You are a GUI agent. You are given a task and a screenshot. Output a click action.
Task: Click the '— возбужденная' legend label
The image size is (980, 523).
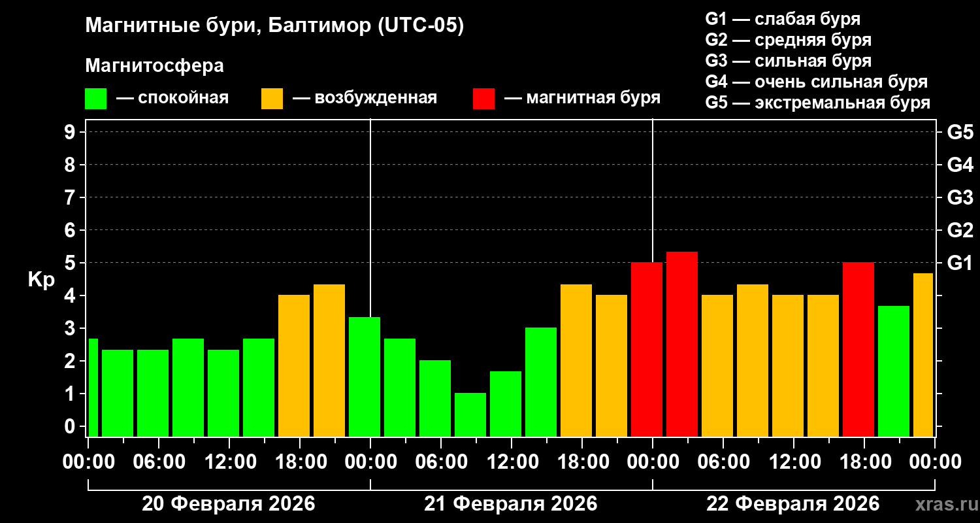(365, 98)
